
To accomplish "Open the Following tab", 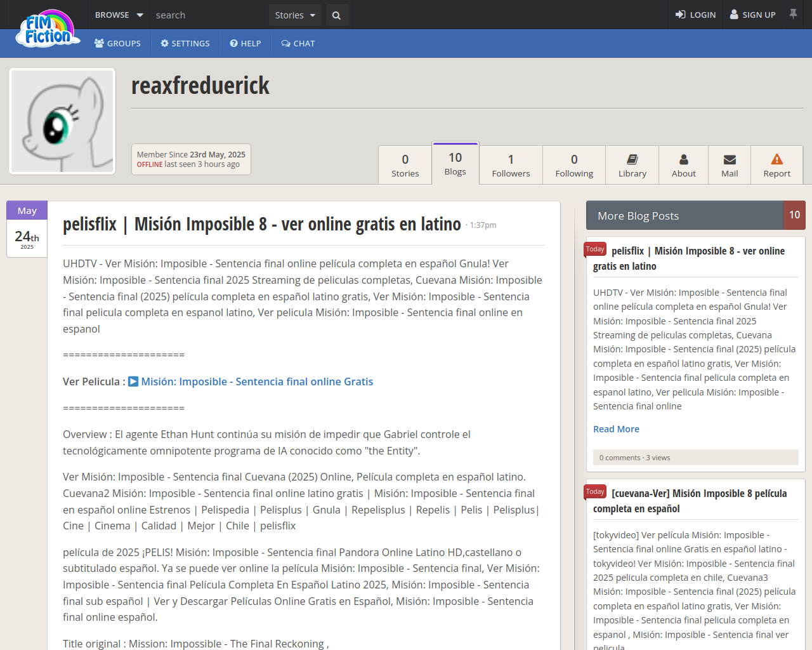I will click(x=574, y=165).
